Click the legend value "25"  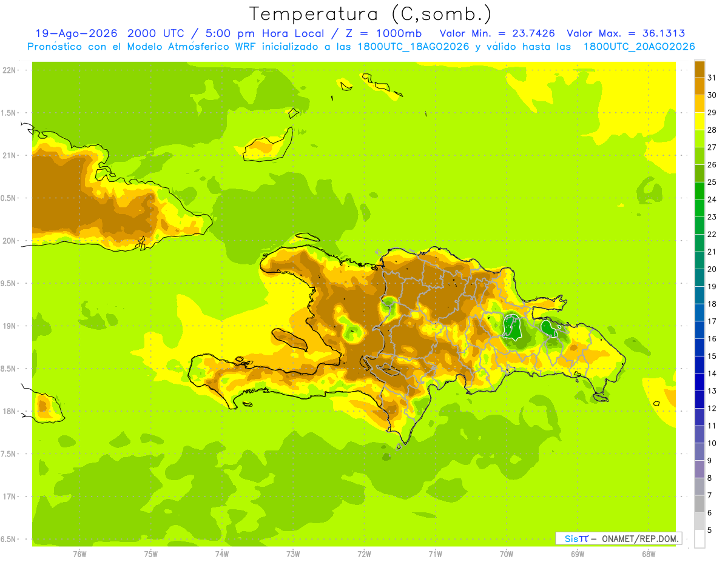[712, 182]
